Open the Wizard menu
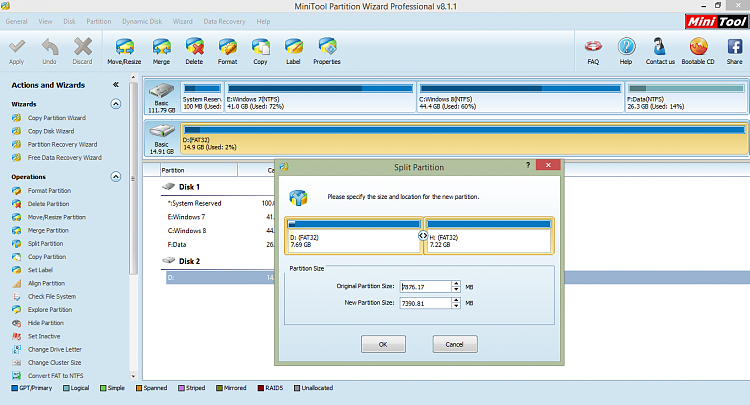Viewport: 750px width, 405px height. tap(183, 22)
